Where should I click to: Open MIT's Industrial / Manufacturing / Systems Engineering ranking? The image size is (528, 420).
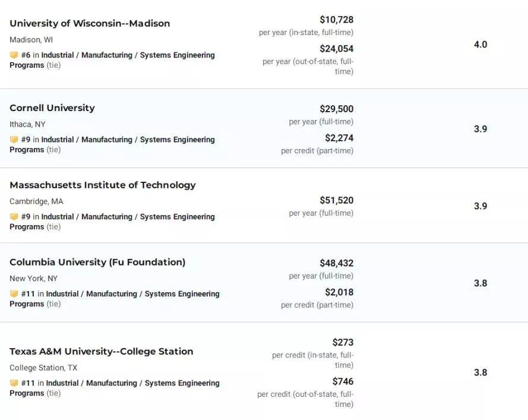click(x=128, y=217)
